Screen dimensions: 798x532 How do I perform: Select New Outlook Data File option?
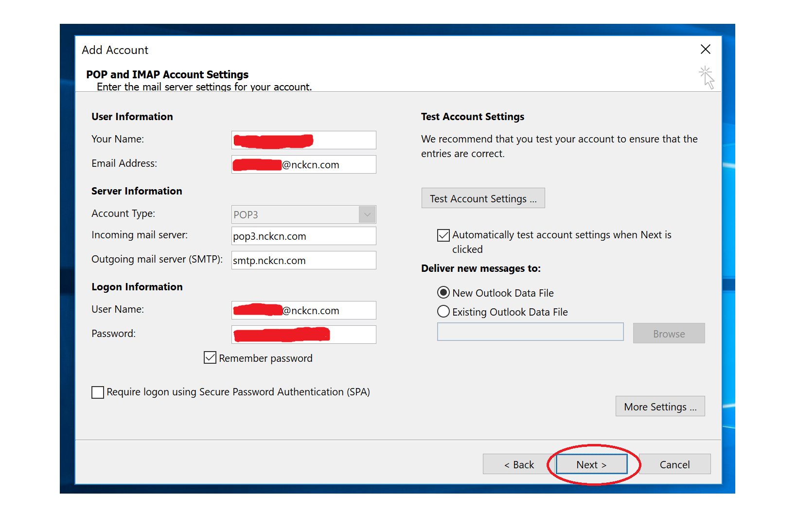pyautogui.click(x=443, y=293)
